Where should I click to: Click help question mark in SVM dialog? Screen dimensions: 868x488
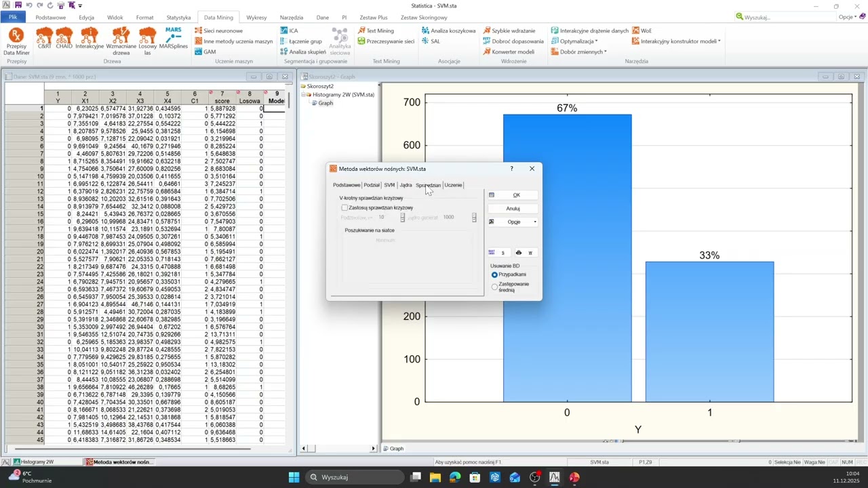coord(512,169)
